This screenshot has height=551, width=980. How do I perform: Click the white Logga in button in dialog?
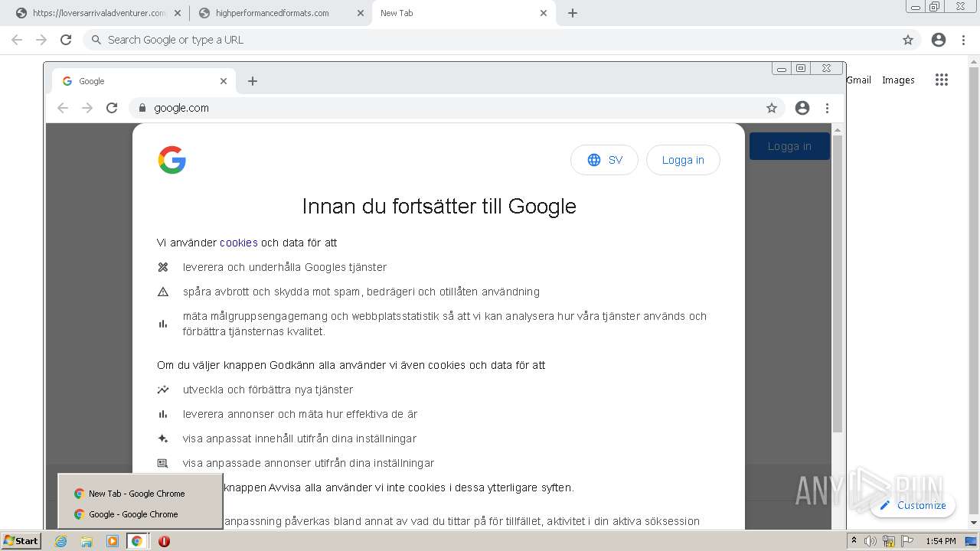coord(683,160)
